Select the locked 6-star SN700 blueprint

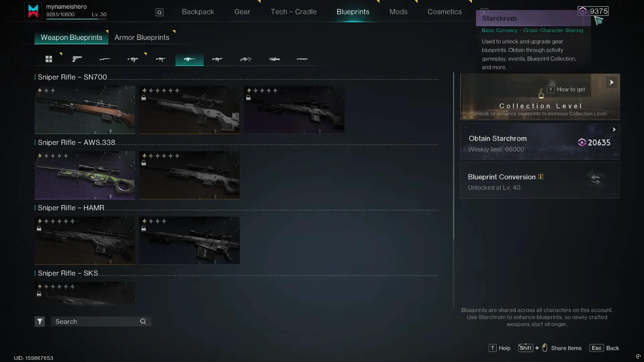pyautogui.click(x=190, y=110)
